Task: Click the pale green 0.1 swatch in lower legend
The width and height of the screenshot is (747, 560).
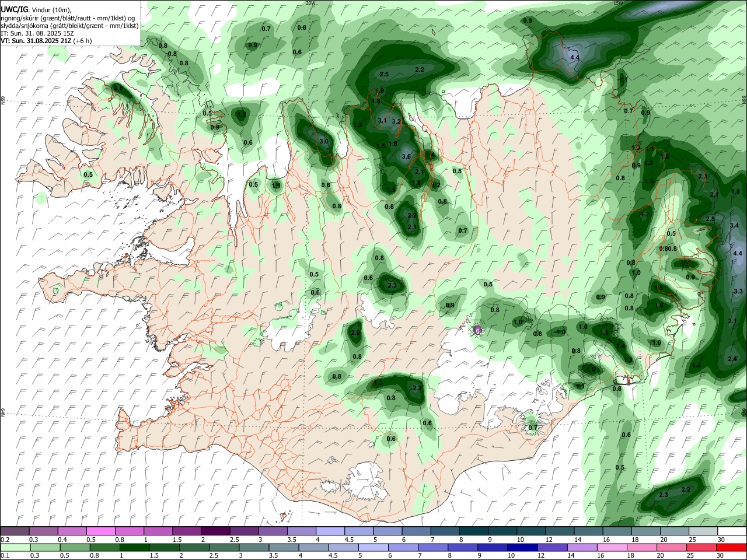Action: pos(15,548)
